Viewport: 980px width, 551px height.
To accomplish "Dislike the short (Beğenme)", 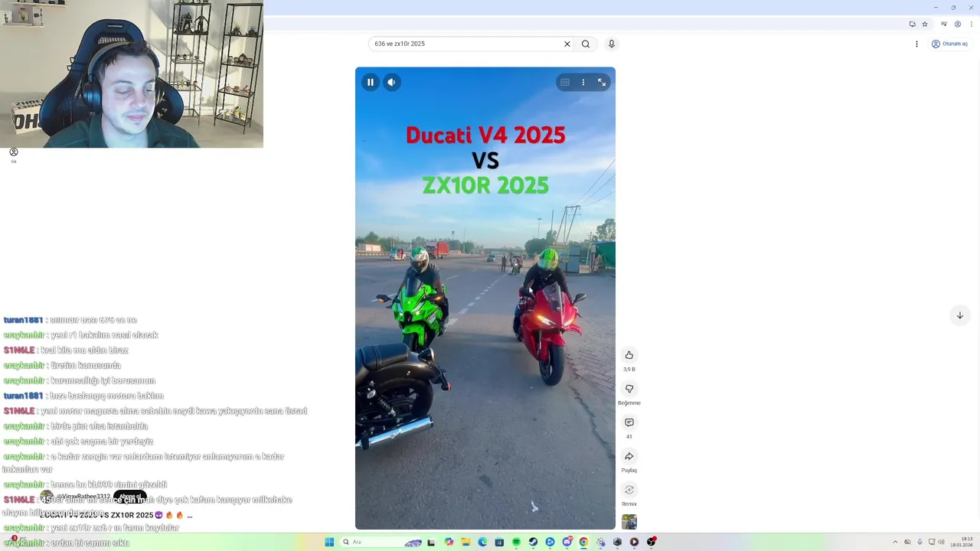I will point(629,389).
